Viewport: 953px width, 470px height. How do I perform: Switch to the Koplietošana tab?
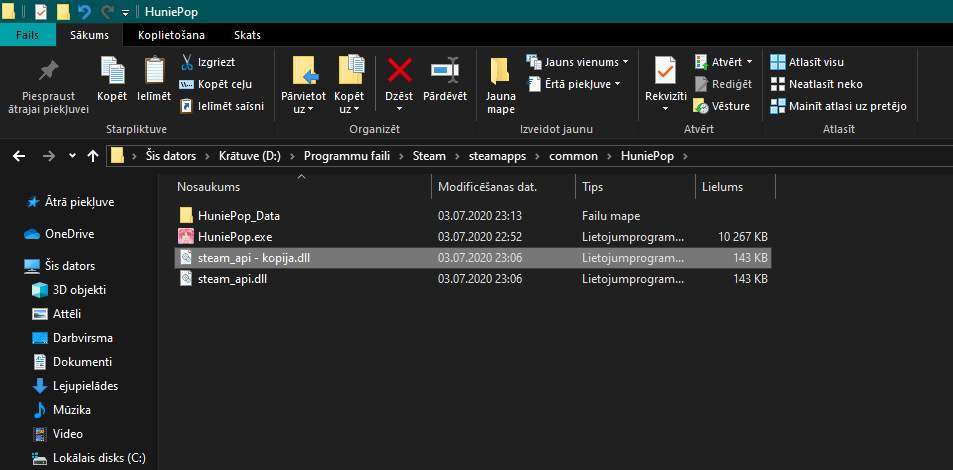click(x=171, y=35)
